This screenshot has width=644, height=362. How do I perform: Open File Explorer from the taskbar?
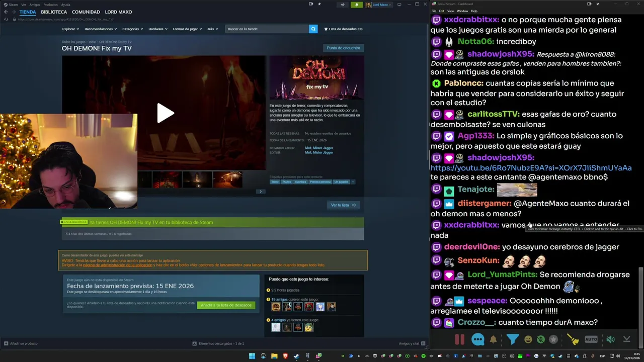coord(274,356)
